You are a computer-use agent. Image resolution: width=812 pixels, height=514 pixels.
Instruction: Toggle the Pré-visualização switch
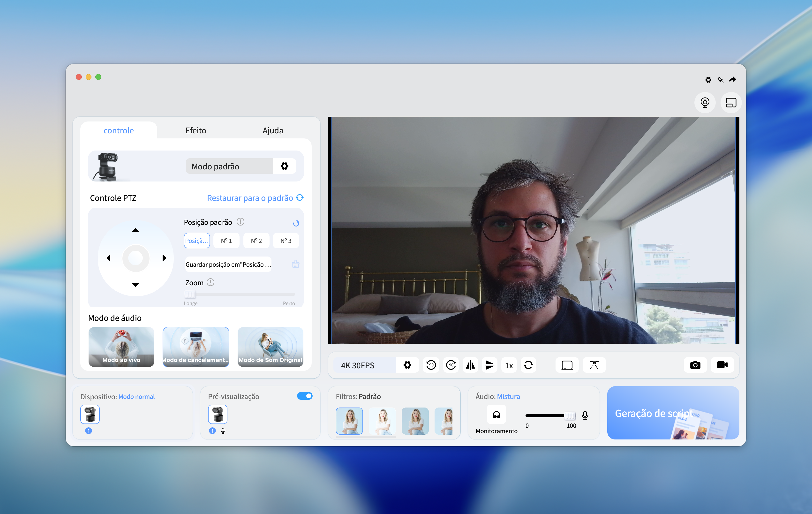coord(304,396)
